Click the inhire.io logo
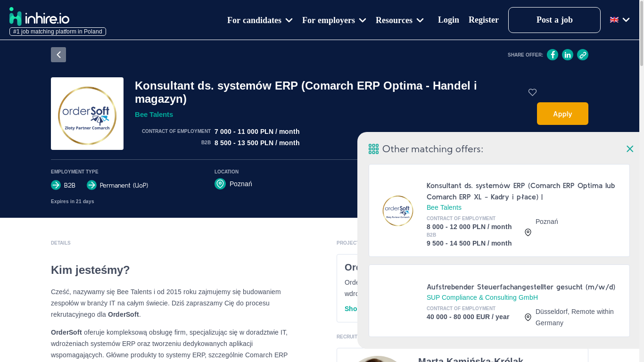This screenshot has width=644, height=362. (39, 16)
